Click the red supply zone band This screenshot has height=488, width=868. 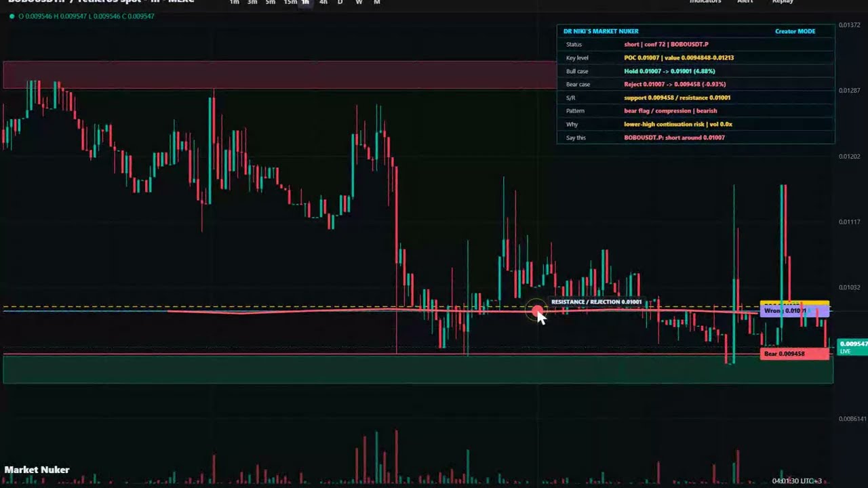click(279, 75)
